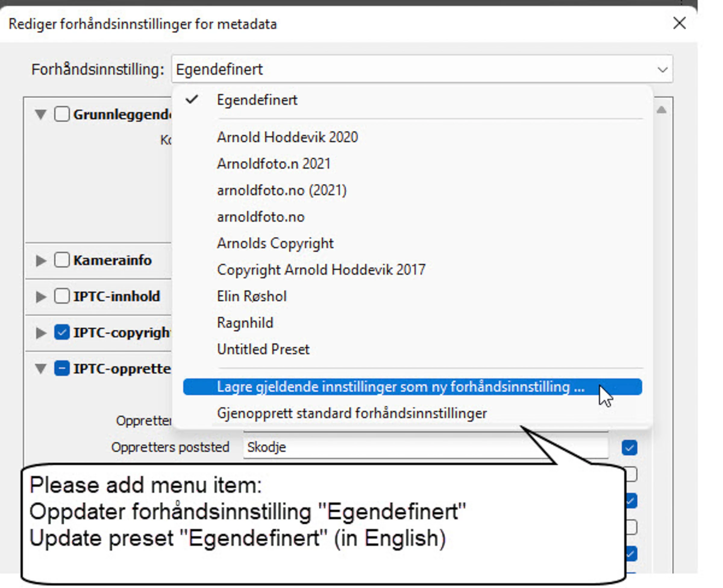Expand the IPTC-innhold section triangle
Image resolution: width=723 pixels, height=588 pixels.
click(41, 297)
